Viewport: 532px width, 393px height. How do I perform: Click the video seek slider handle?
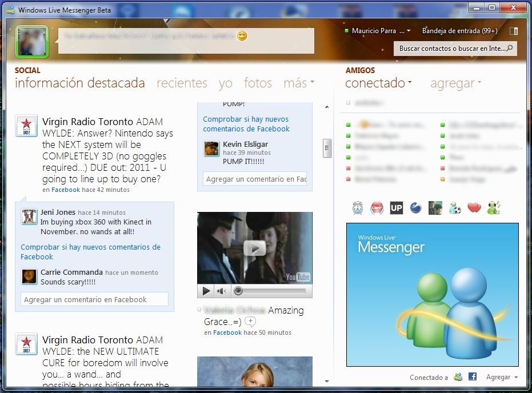(x=239, y=291)
